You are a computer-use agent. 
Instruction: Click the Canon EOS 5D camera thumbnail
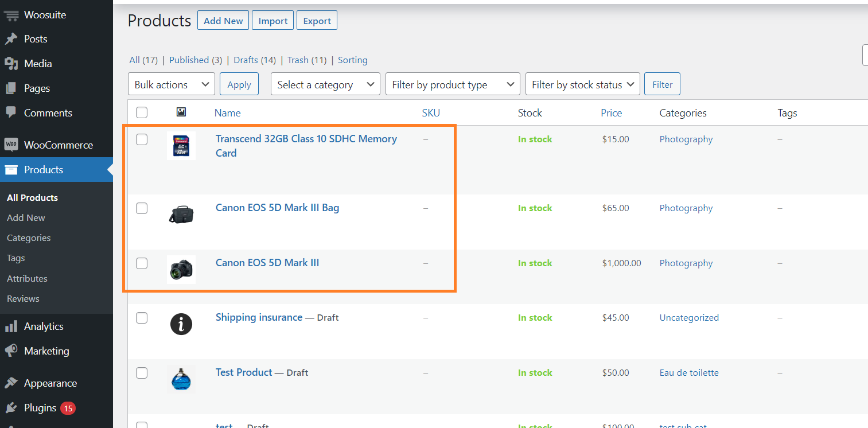click(181, 269)
